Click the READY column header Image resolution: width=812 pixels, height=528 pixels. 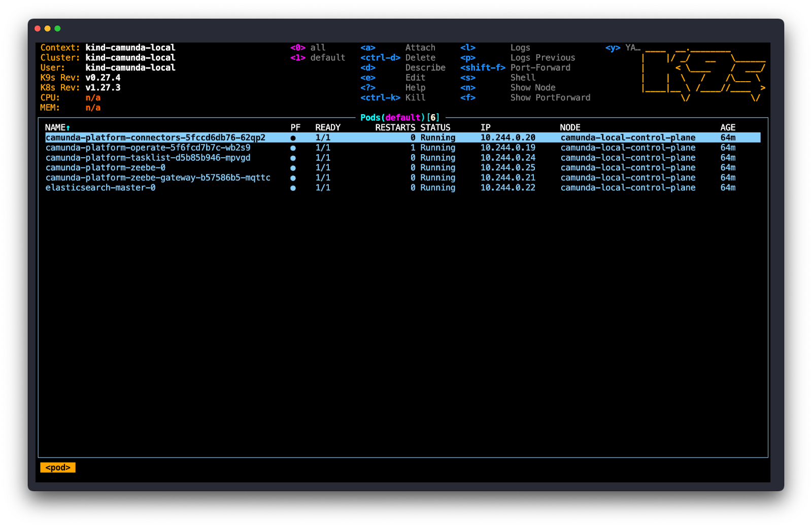click(x=328, y=127)
